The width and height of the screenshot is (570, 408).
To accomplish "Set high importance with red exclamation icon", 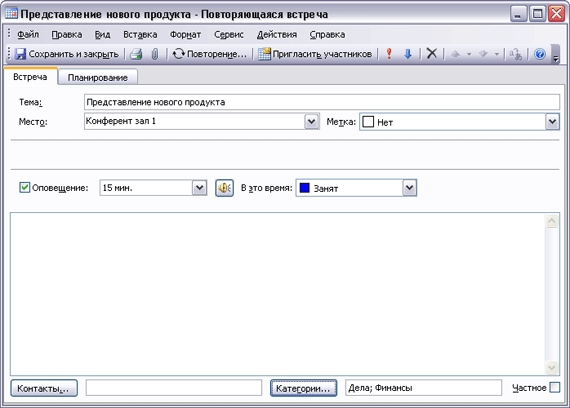I will [389, 54].
